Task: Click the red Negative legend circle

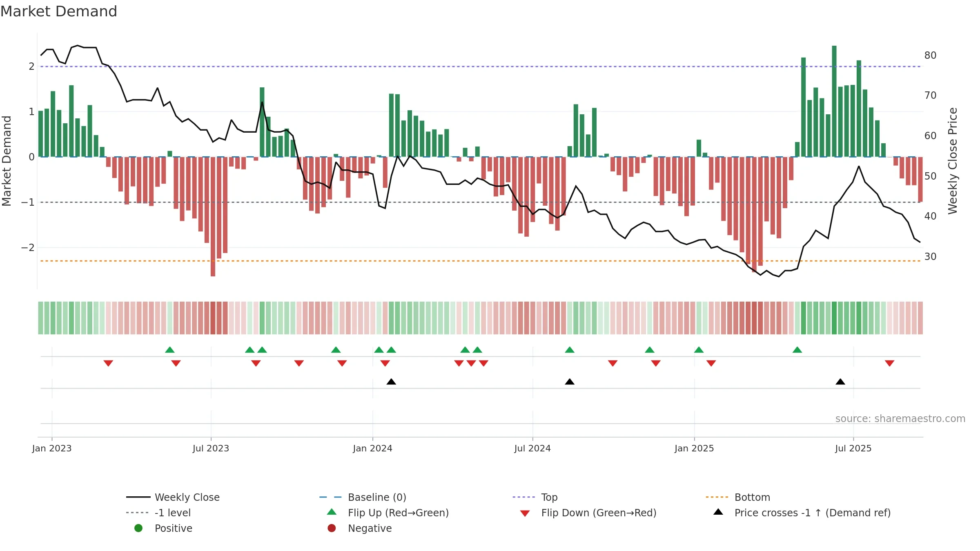Action: coord(332,528)
